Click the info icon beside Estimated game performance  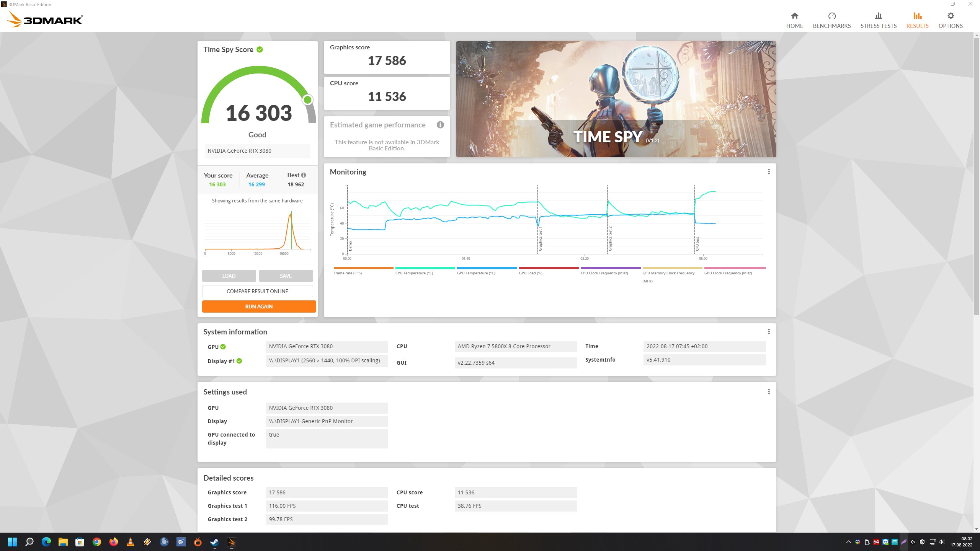(440, 125)
